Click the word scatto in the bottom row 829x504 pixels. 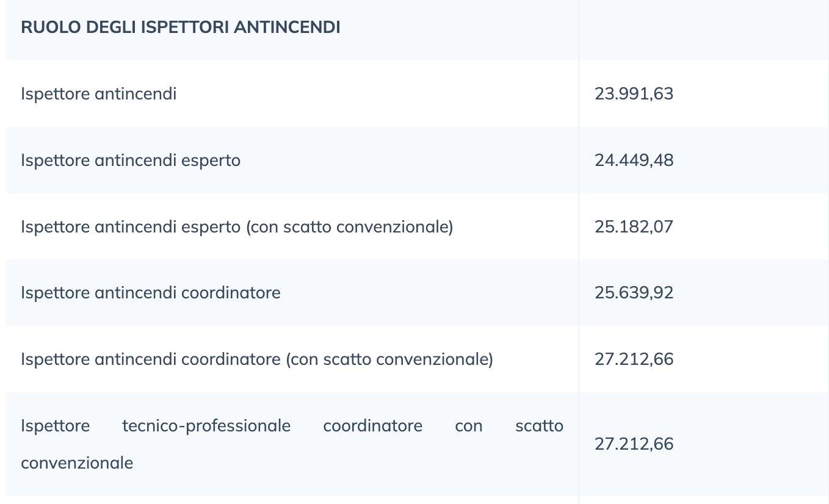click(x=539, y=426)
